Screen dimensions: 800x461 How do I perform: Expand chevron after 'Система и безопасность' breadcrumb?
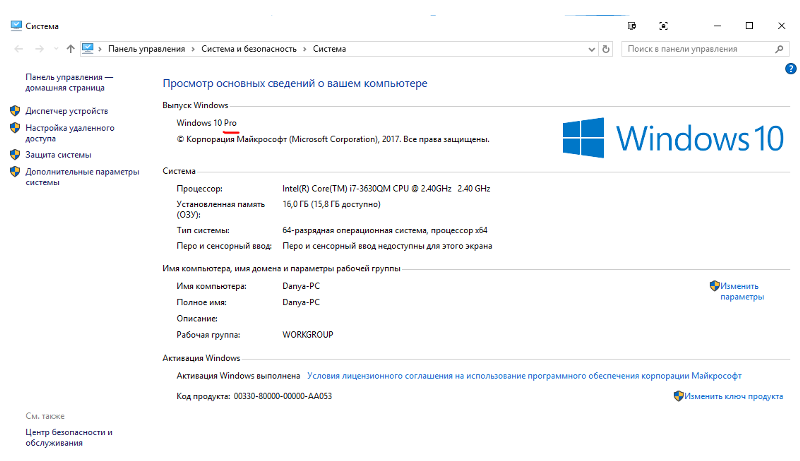[x=305, y=49]
